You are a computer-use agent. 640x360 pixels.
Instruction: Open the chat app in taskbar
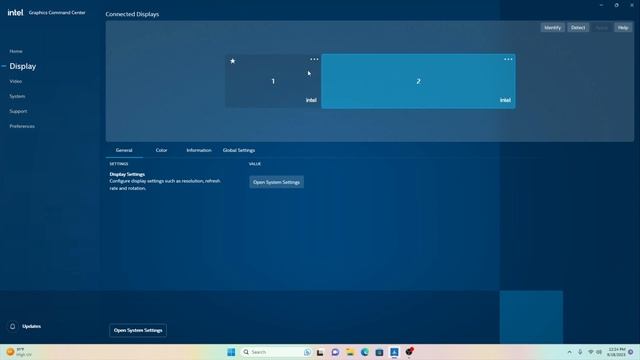[335, 352]
